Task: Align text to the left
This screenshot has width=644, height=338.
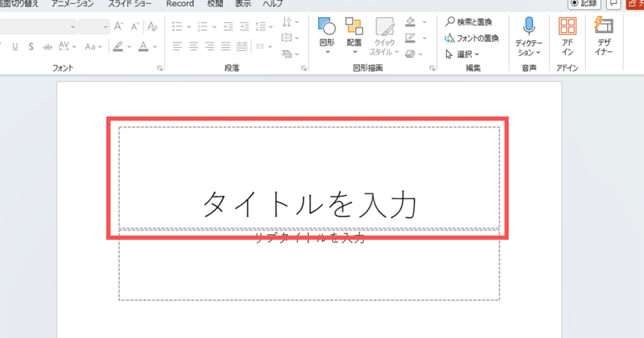Action: (x=177, y=46)
